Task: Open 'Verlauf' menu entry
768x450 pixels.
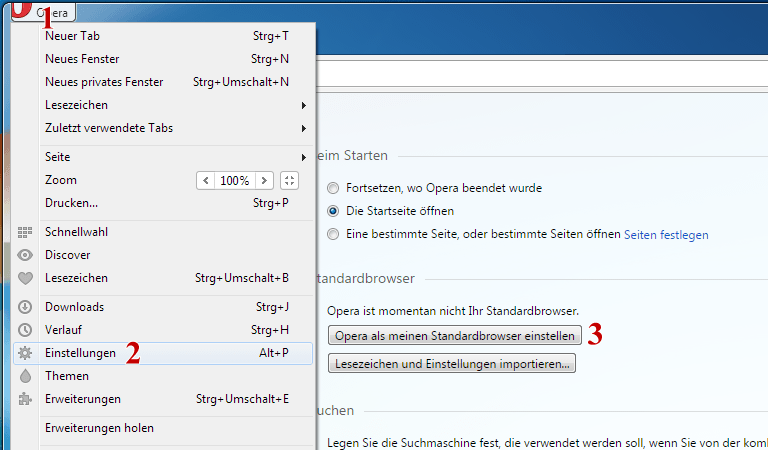Action: [x=163, y=330]
